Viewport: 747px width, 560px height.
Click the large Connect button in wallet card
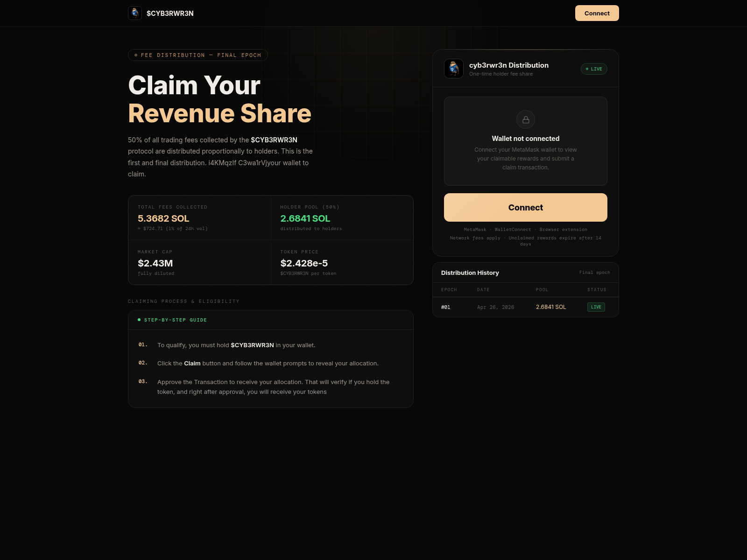(526, 208)
